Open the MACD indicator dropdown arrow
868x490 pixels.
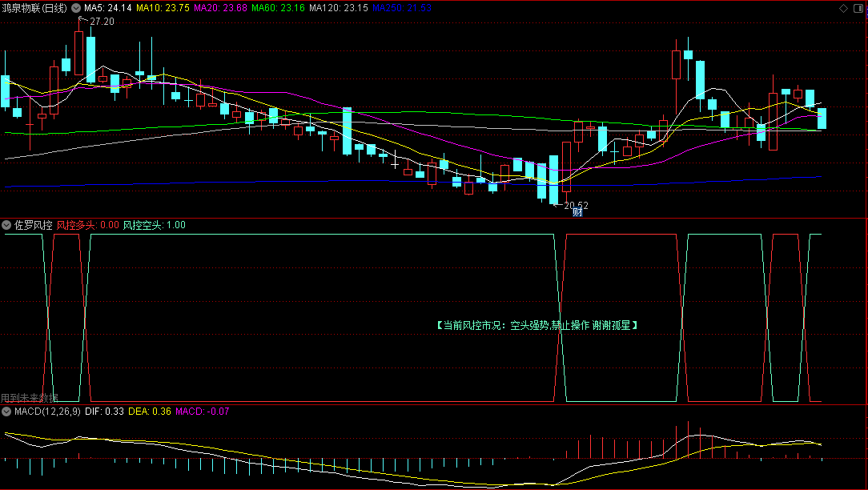pyautogui.click(x=6, y=412)
